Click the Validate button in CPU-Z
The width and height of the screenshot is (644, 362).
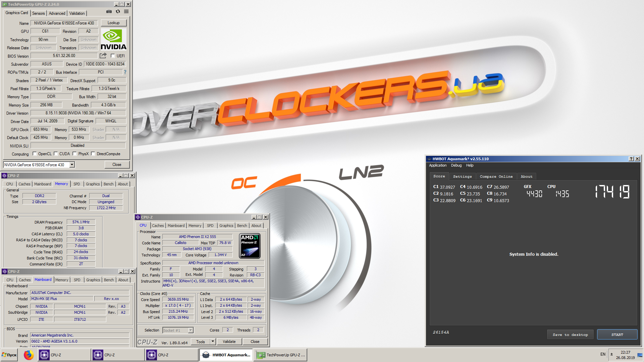[x=229, y=342]
